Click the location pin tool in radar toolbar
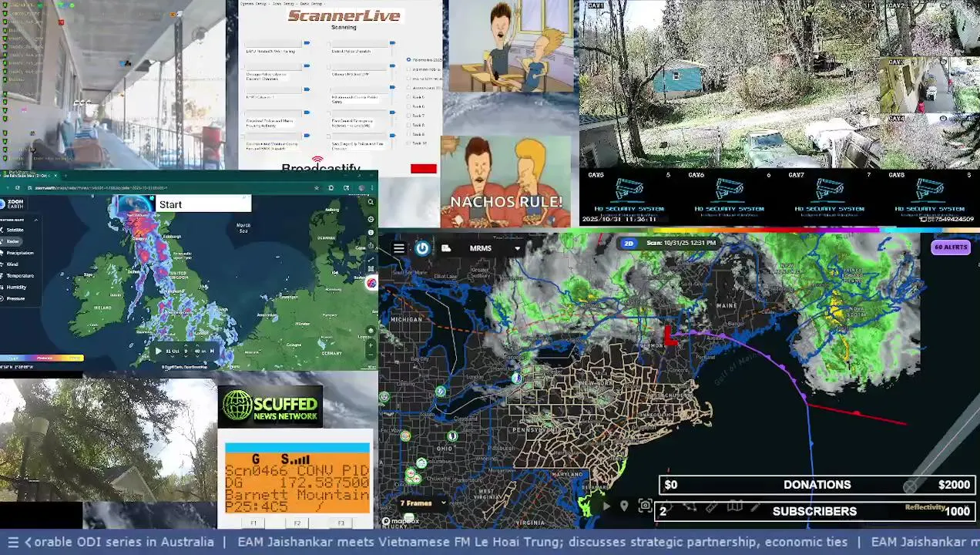The image size is (980, 555). pyautogui.click(x=624, y=506)
